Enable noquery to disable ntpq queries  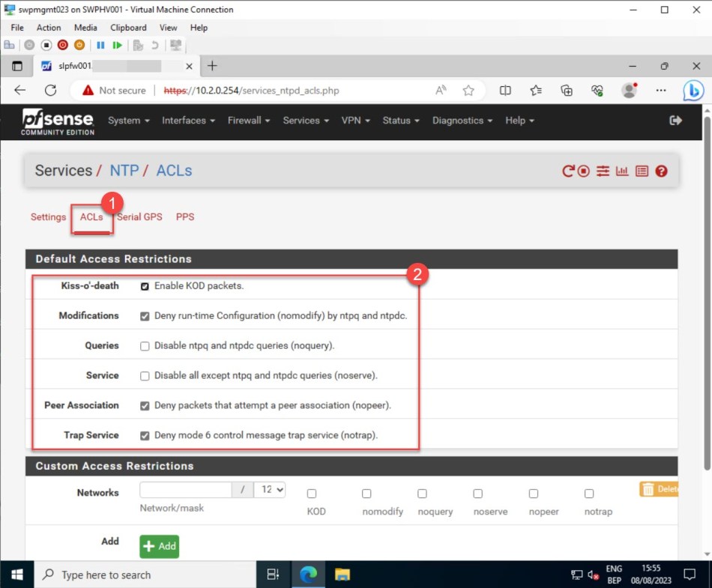point(145,345)
